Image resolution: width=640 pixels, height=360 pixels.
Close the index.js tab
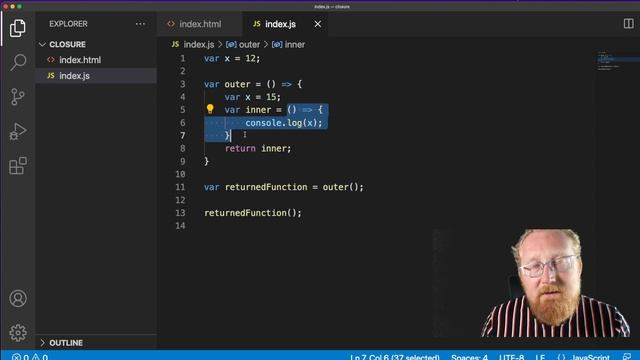click(318, 24)
